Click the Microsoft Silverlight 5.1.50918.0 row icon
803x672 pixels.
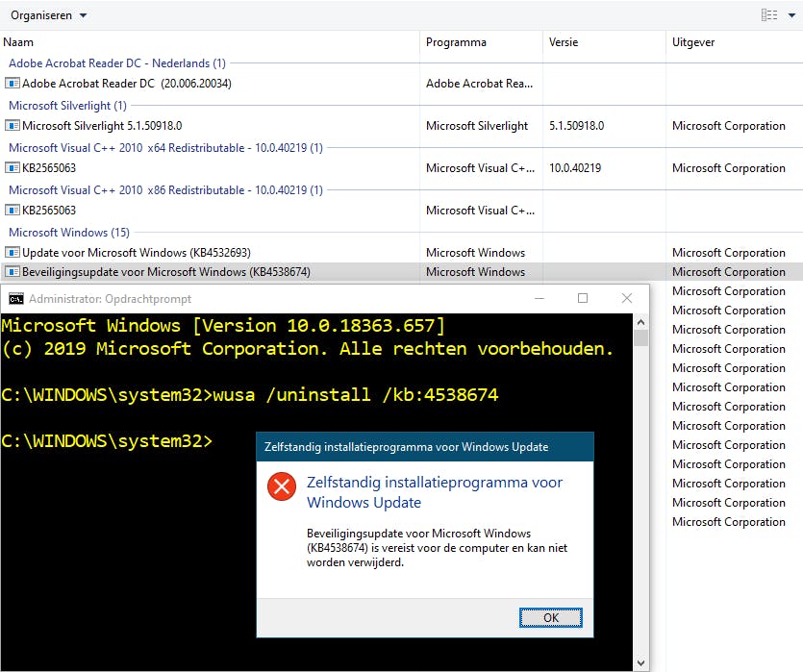tap(12, 125)
